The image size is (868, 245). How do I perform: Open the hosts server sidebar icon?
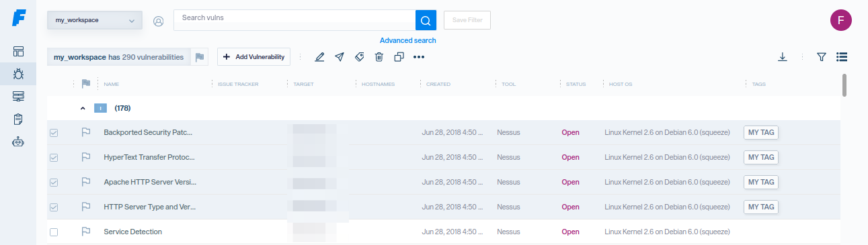(x=18, y=97)
